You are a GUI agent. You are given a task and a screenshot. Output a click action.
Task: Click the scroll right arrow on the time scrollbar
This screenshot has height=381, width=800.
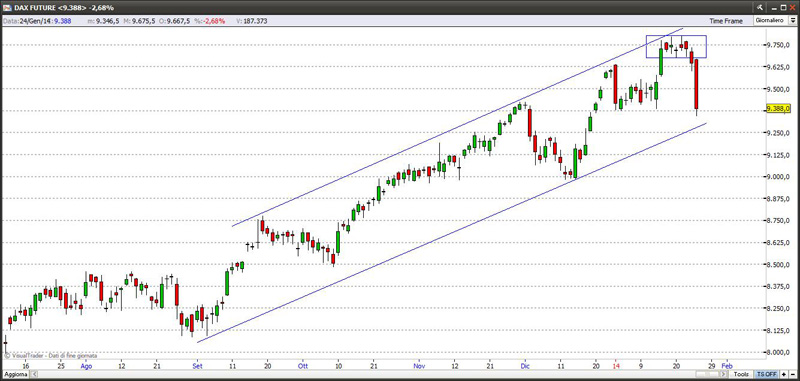point(723,374)
